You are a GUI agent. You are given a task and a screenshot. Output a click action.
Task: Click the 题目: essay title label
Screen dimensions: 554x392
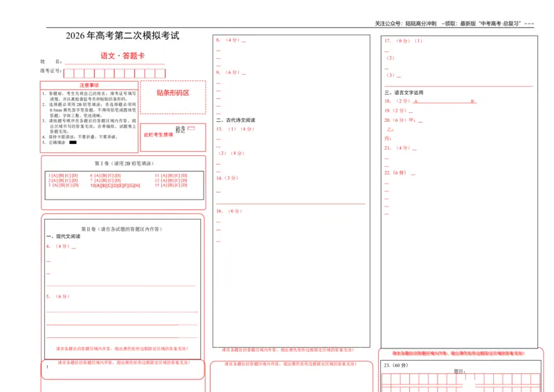click(x=459, y=371)
